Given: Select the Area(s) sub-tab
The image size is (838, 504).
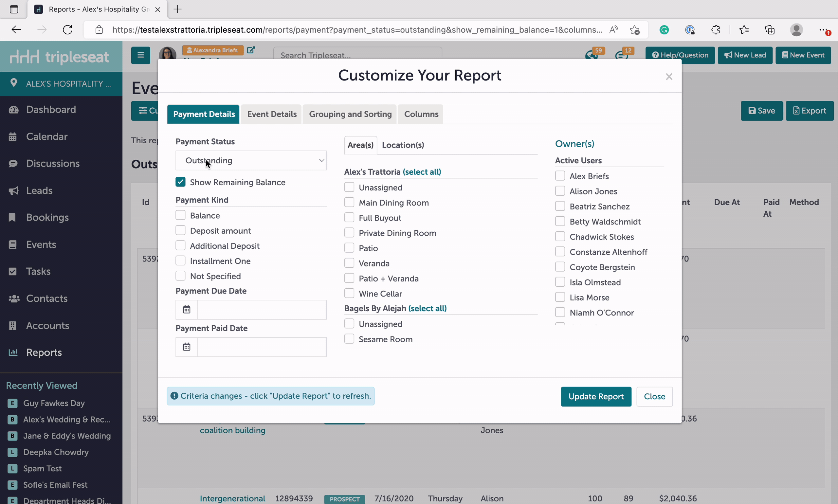Looking at the screenshot, I should coord(360,145).
